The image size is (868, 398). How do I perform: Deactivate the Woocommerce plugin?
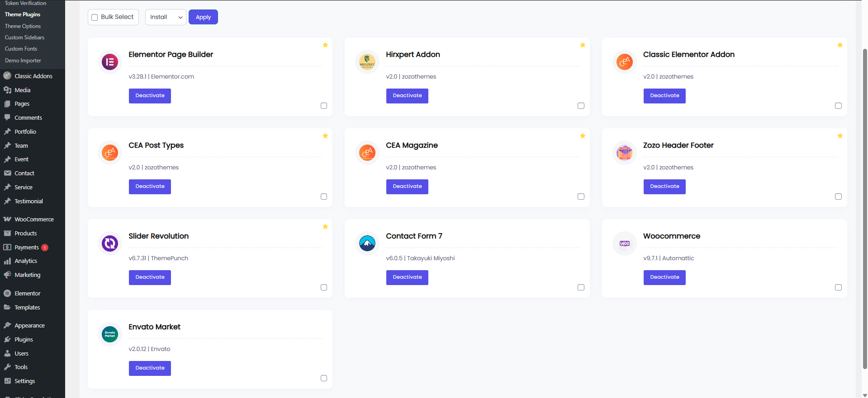(x=664, y=277)
